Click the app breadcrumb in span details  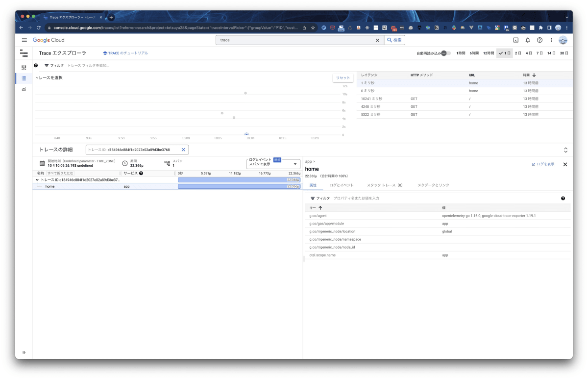[x=308, y=161]
